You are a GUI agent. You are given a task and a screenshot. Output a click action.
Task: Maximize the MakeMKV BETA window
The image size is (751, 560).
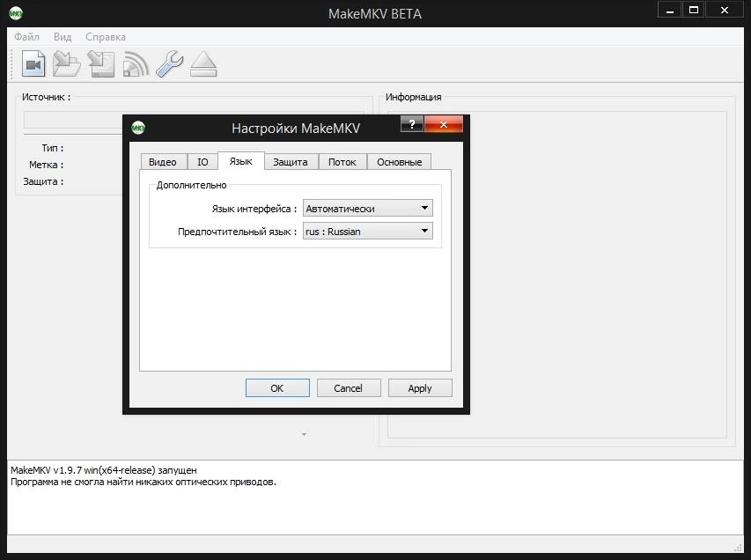[693, 10]
